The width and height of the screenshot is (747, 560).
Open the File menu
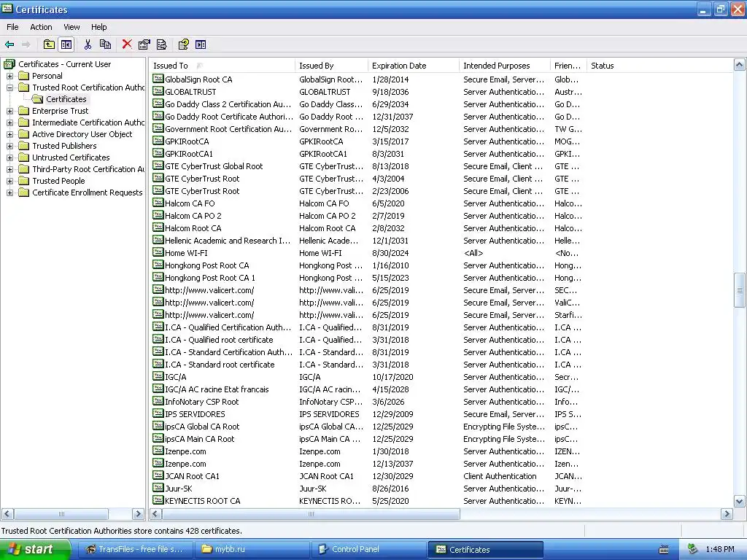pyautogui.click(x=12, y=27)
